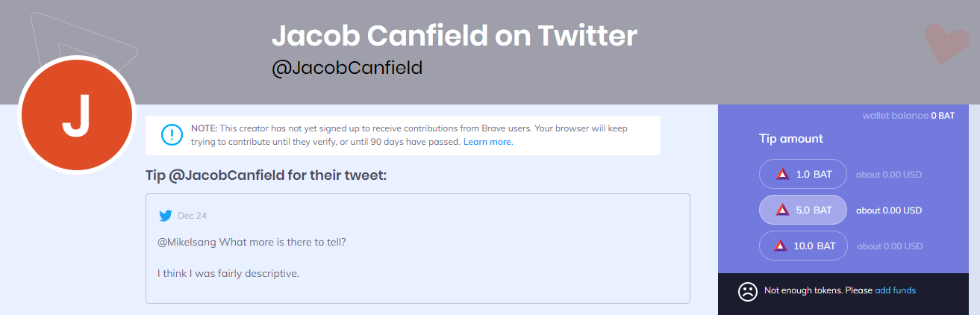Click the BAT logo in 10.0 BAT option
980x315 pixels.
tap(781, 246)
